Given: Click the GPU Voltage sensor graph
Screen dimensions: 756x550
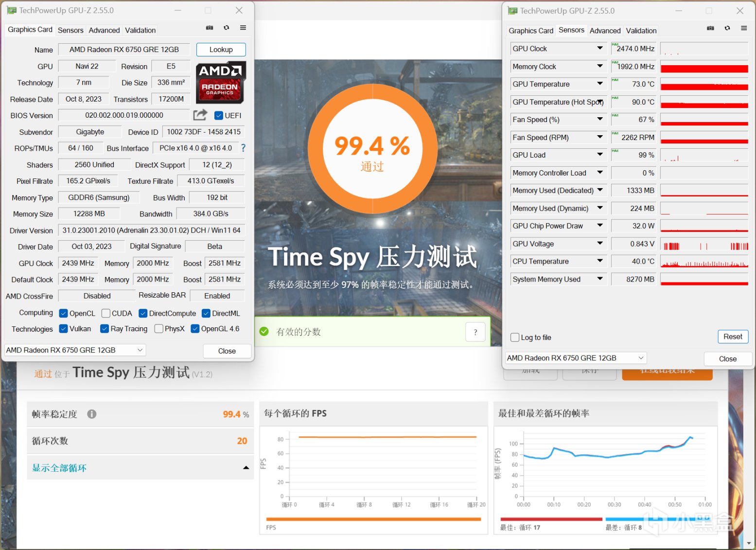Looking at the screenshot, I should 704,244.
